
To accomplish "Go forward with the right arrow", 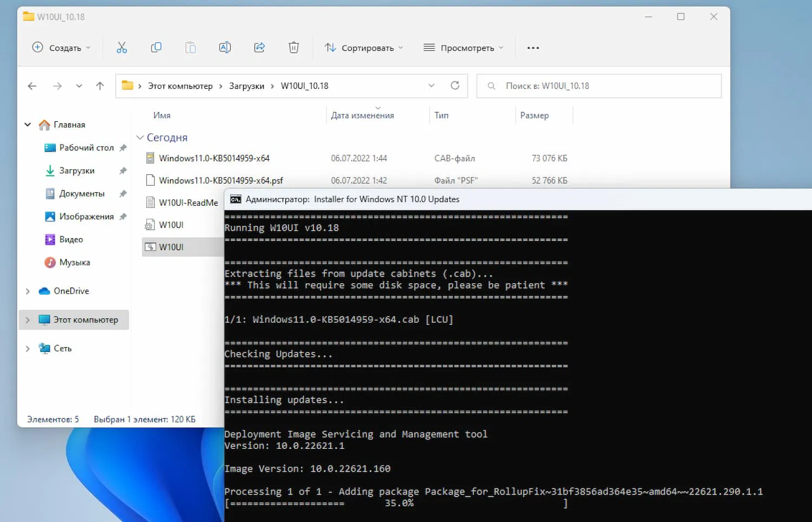I will pyautogui.click(x=57, y=86).
